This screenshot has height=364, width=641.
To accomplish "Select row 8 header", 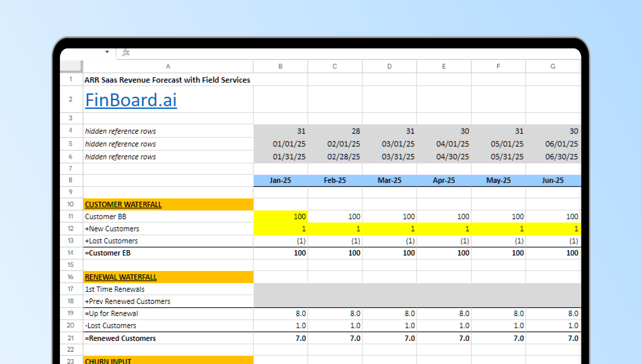I will [x=71, y=180].
